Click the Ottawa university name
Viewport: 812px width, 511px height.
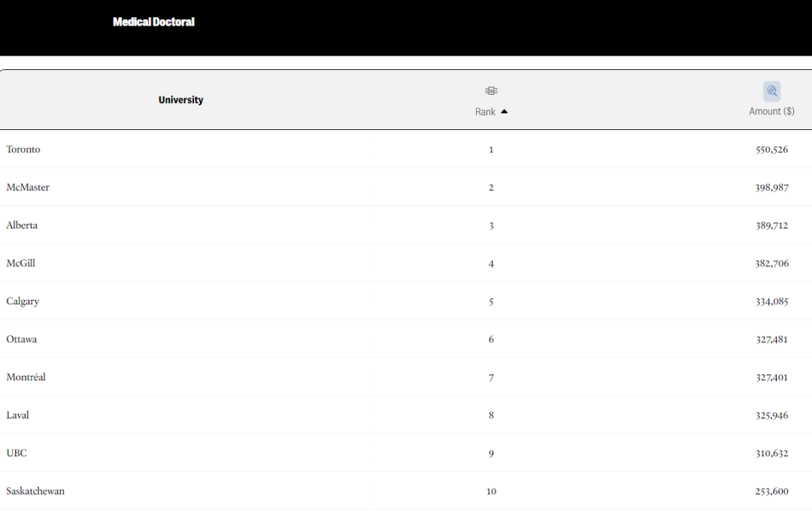pos(22,339)
